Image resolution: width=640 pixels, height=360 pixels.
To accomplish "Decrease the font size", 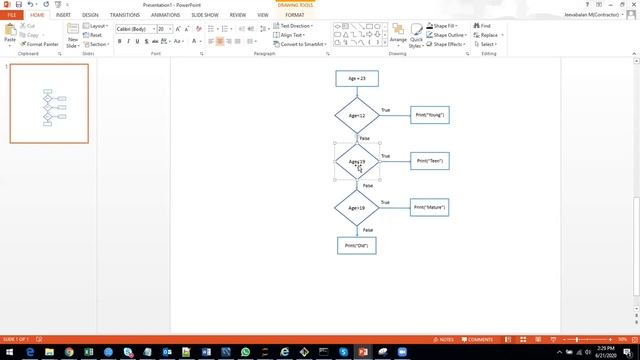I will tap(187, 29).
